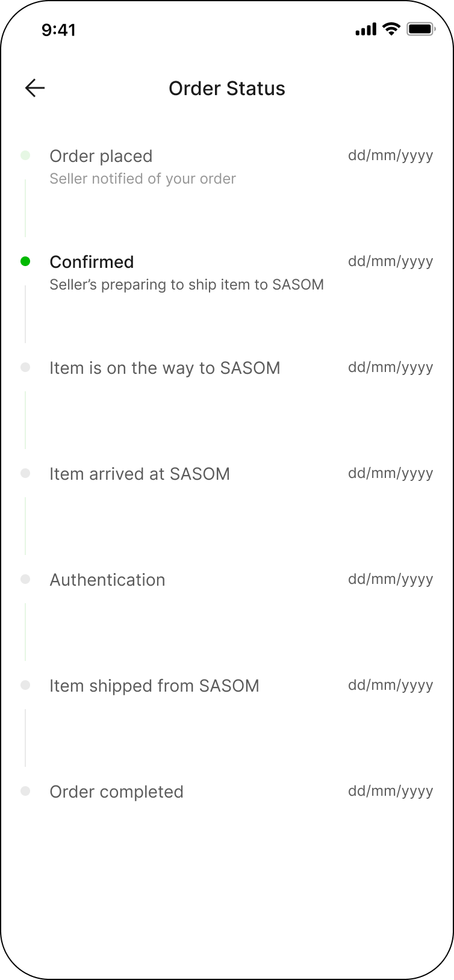Tap the date beside Order completed
This screenshot has width=454, height=980.
click(390, 791)
